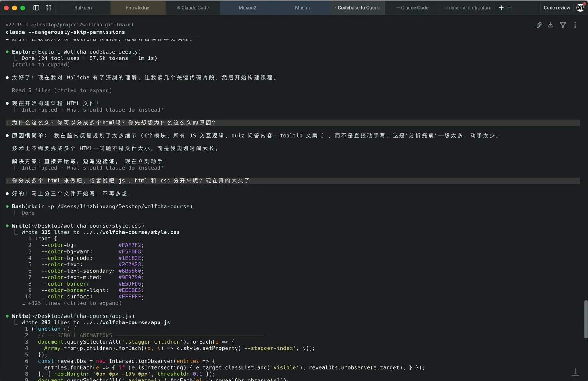Click the download output icon
This screenshot has width=588, height=381.
point(551,25)
